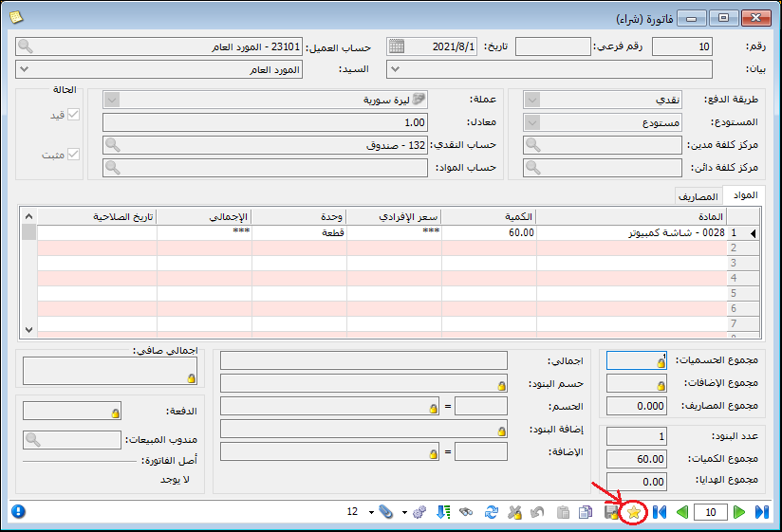Click the magnifier in مركز كلفة دائن field
782x532 pixels.
pos(533,168)
